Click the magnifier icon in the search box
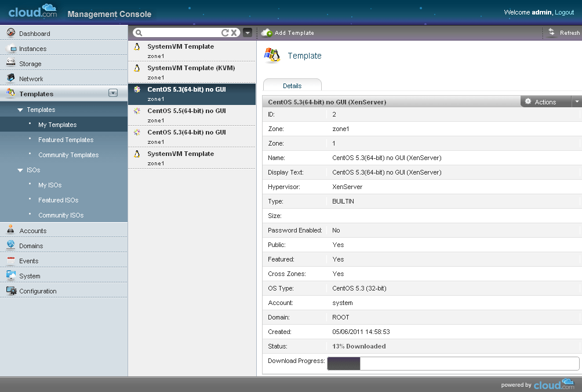Screen dimensions: 582x392 (139, 32)
